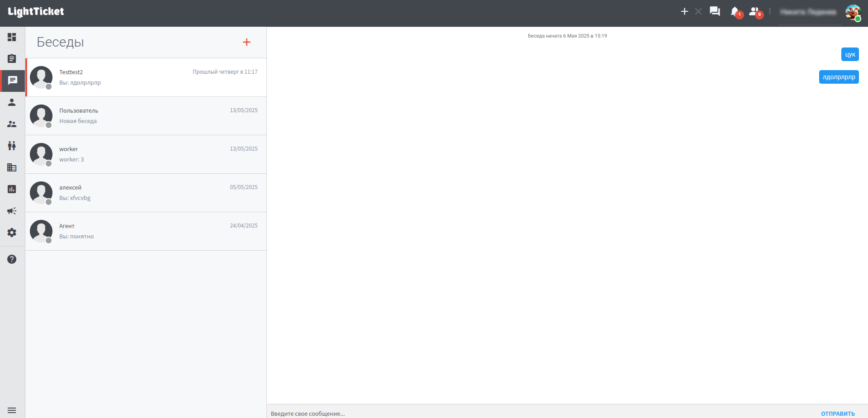
Task: Open the Testtest2 conversation
Action: pyautogui.click(x=146, y=77)
